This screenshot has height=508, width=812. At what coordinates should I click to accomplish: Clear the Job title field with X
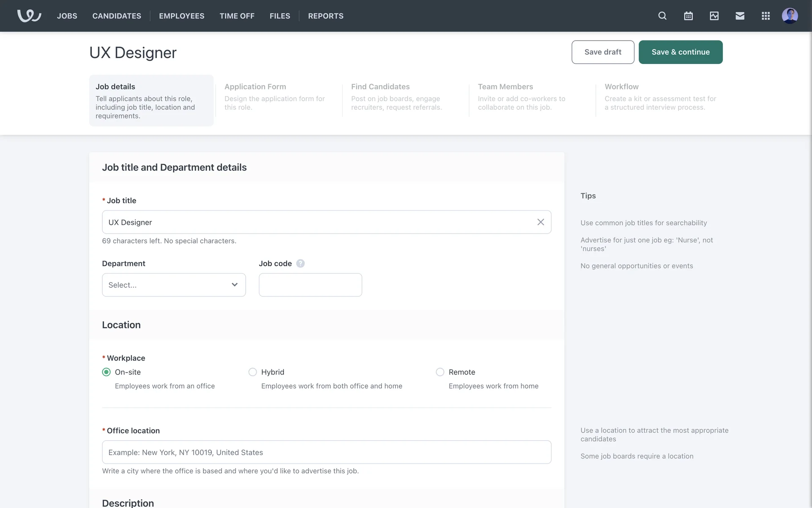click(540, 222)
